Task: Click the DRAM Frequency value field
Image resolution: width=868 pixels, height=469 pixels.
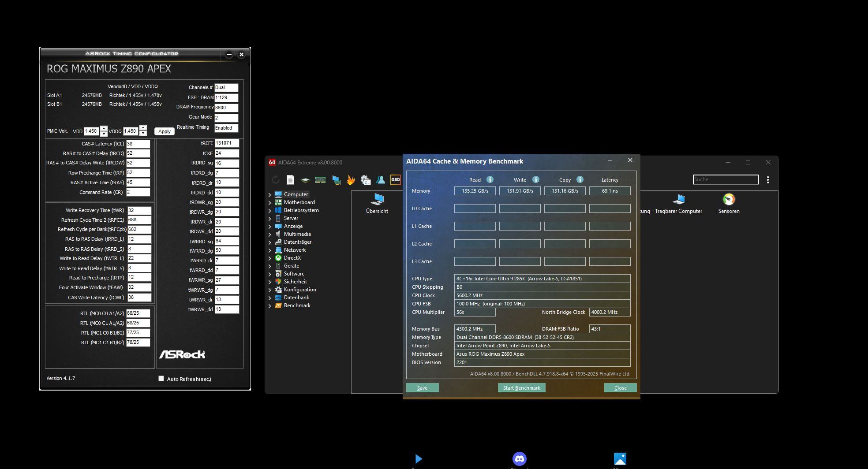Action: (226, 108)
